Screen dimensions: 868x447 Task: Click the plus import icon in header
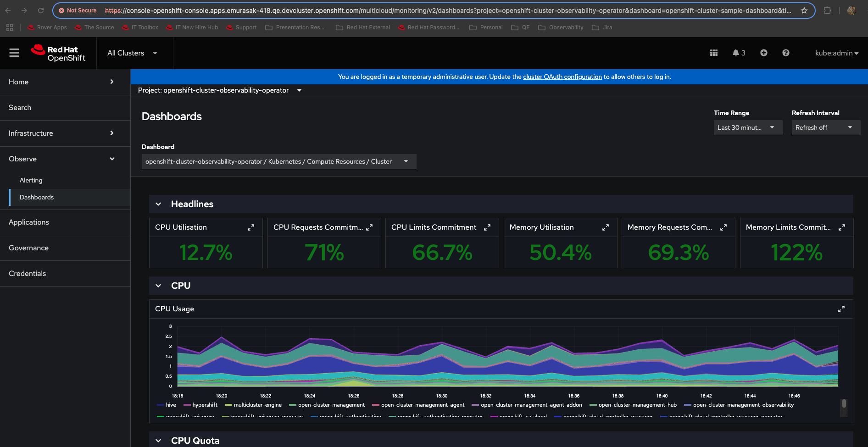coord(763,53)
